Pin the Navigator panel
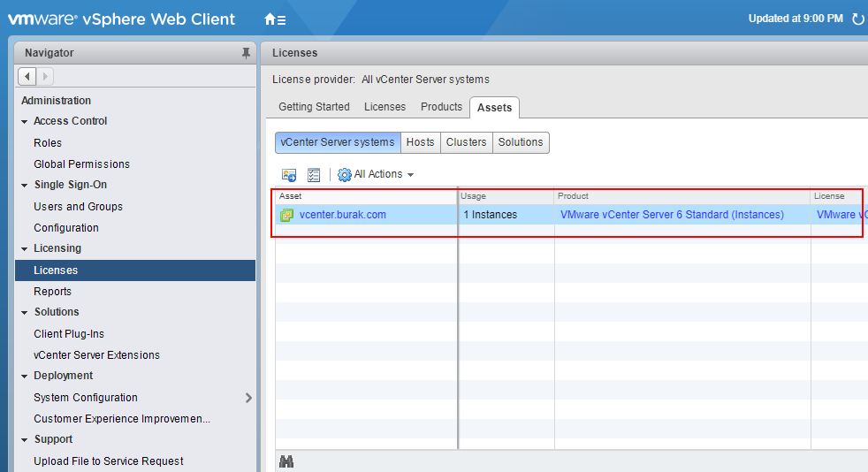 [246, 53]
